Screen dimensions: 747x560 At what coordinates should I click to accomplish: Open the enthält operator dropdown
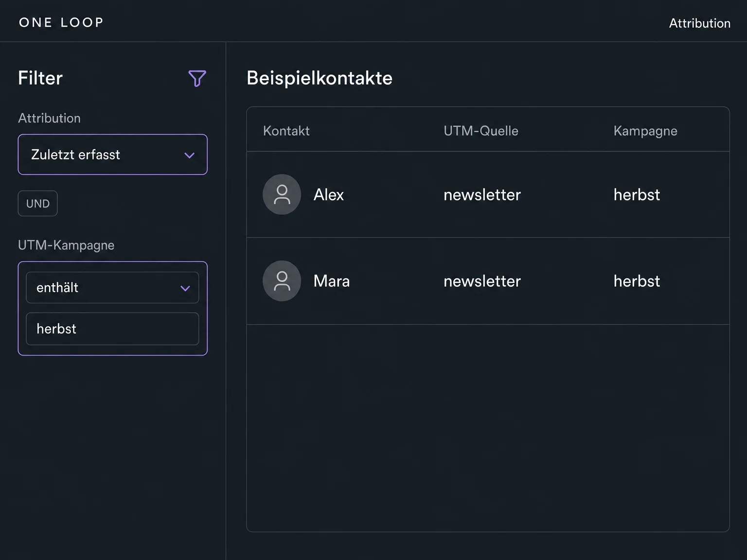point(112,288)
